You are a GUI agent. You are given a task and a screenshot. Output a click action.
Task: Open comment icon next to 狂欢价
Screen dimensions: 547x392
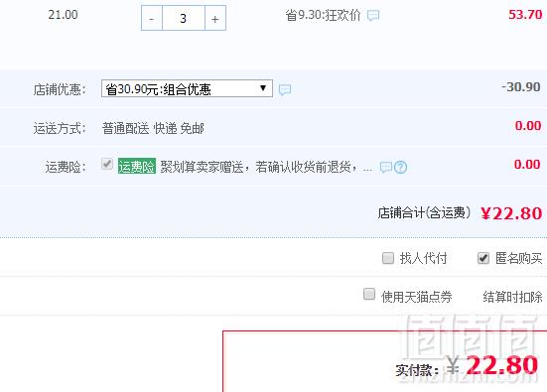pyautogui.click(x=373, y=16)
